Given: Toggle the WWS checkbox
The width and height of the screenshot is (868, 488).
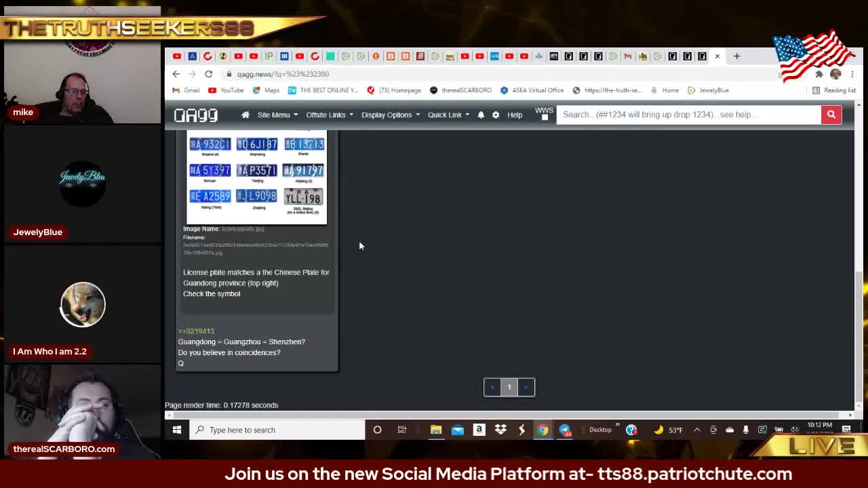Looking at the screenshot, I should (545, 118).
